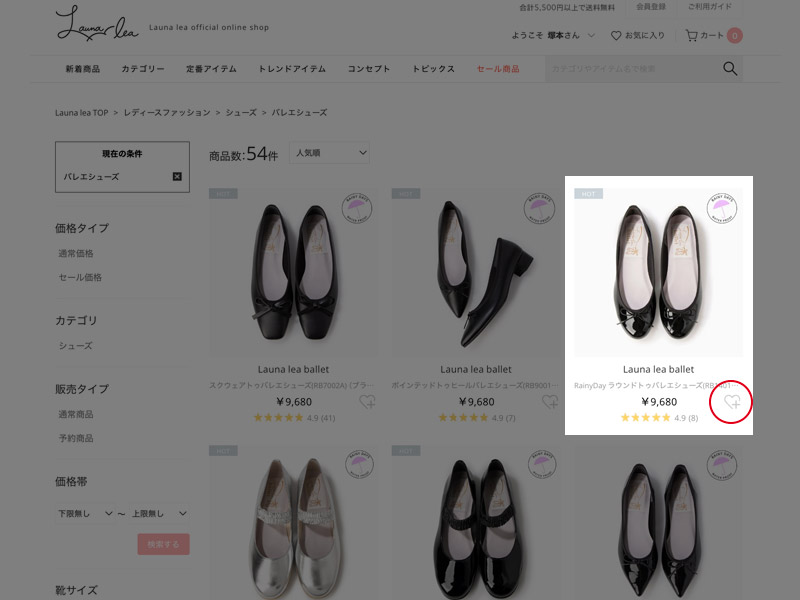800x600 pixels.
Task: Open the 人気順 sort dropdown
Action: (329, 151)
